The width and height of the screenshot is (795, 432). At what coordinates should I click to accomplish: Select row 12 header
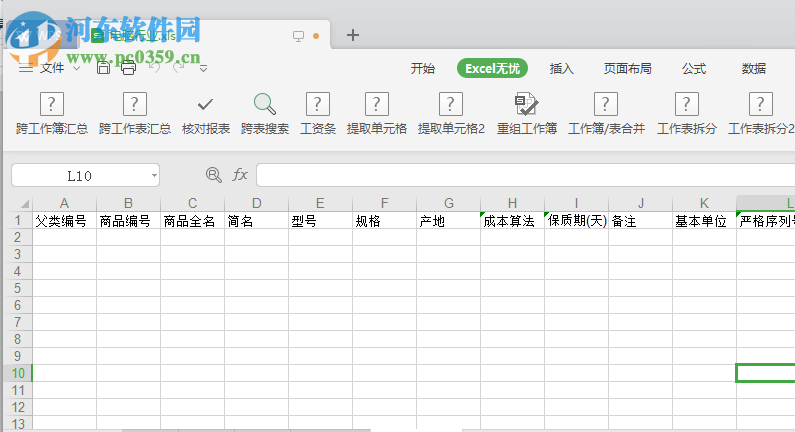click(18, 407)
